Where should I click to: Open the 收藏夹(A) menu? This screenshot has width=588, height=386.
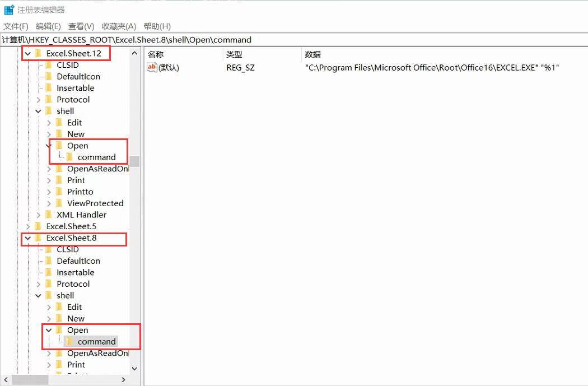coord(119,26)
